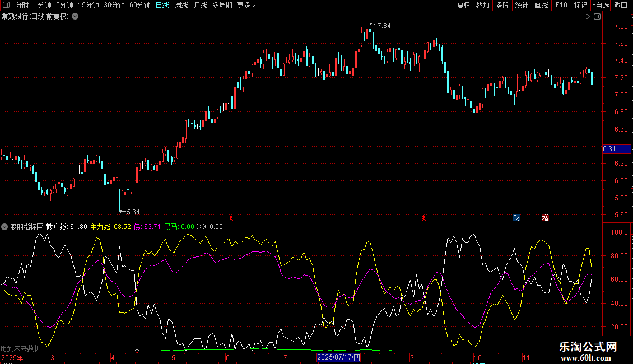The image size is (633, 364).
Task: Select the 日线 daily tab
Action: coord(162,5)
